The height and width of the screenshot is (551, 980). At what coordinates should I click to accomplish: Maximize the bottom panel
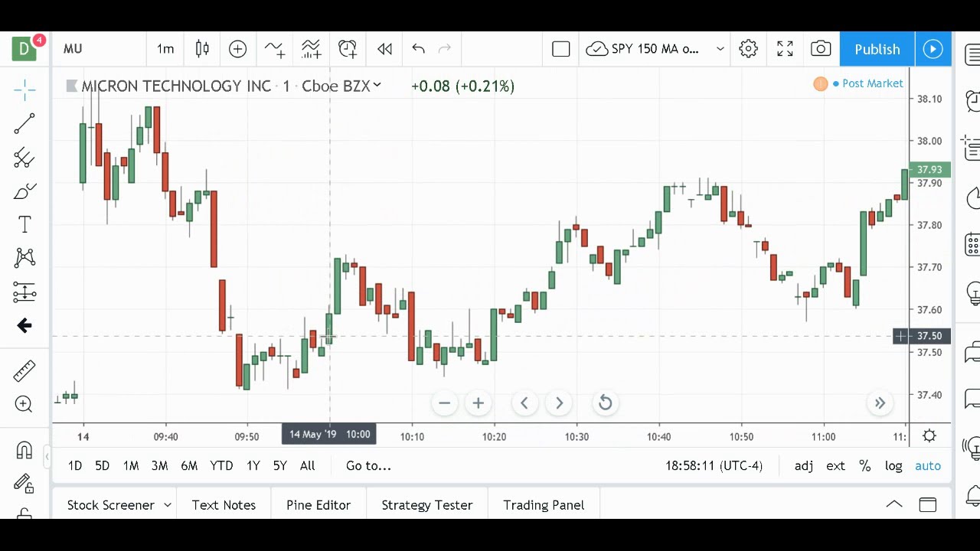pyautogui.click(x=928, y=504)
